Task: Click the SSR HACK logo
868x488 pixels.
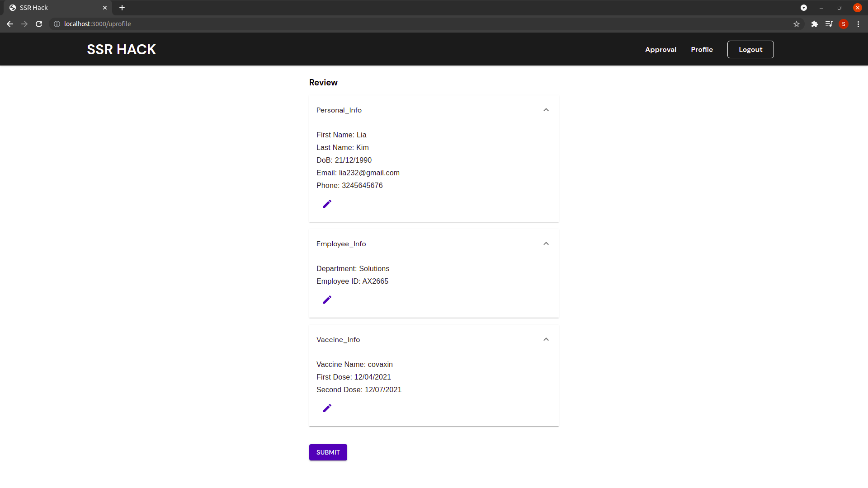Action: tap(121, 49)
